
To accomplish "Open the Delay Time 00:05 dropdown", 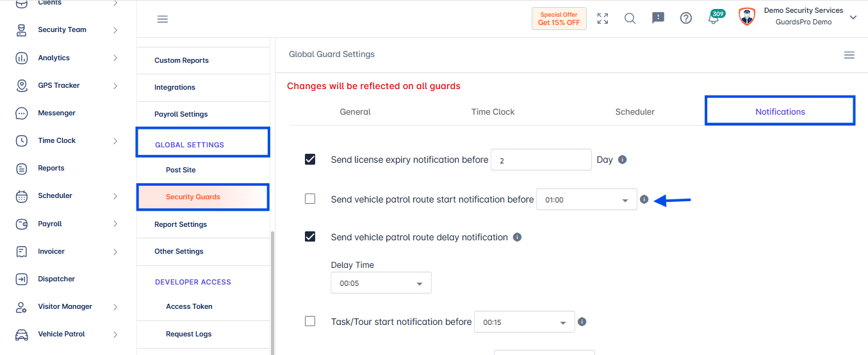I will click(381, 283).
